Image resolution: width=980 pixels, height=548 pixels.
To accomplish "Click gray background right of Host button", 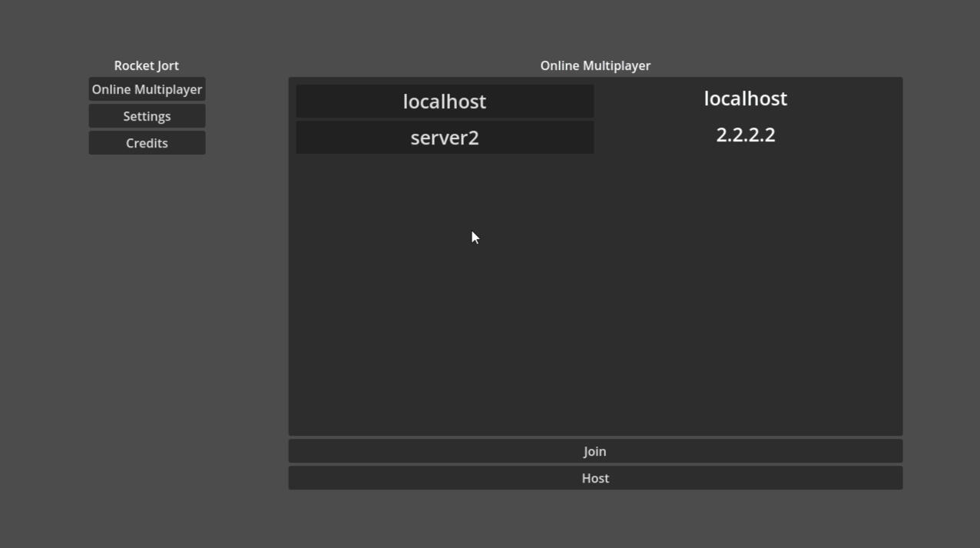I will pos(941,478).
